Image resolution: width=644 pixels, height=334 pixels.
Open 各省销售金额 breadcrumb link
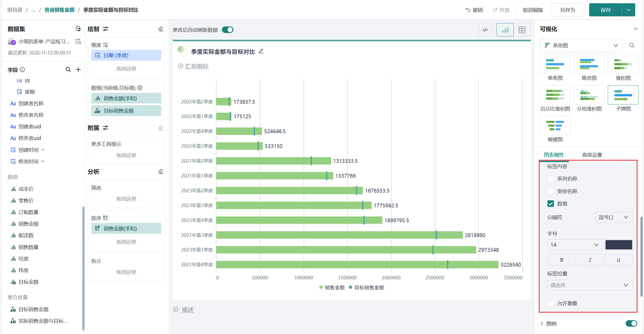(x=59, y=10)
